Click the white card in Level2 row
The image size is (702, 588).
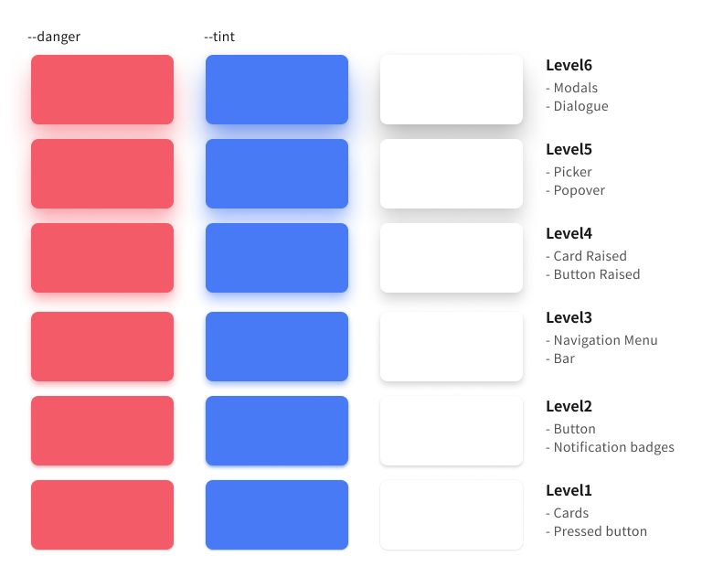click(452, 431)
